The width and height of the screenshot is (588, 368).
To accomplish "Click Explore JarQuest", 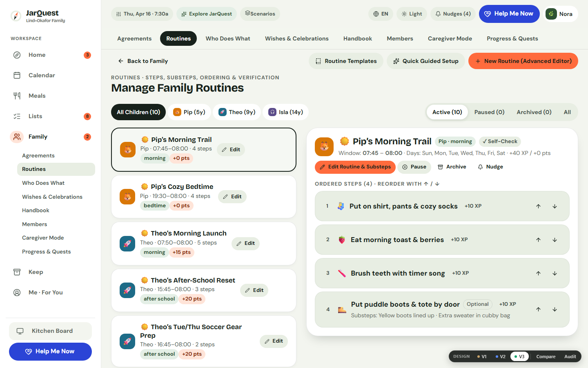I will (x=207, y=14).
